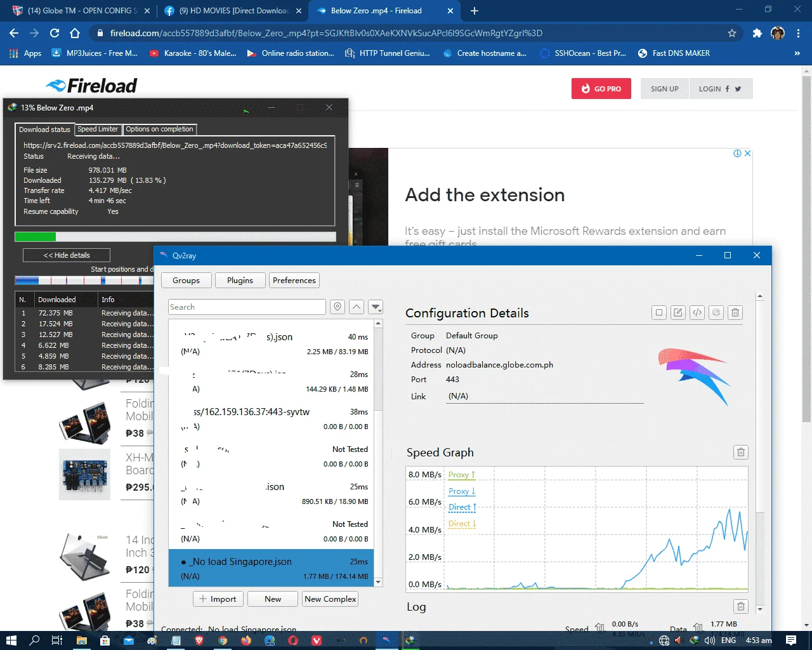Click the green download progress bar
Viewport: 812px width, 650px height.
[36, 237]
